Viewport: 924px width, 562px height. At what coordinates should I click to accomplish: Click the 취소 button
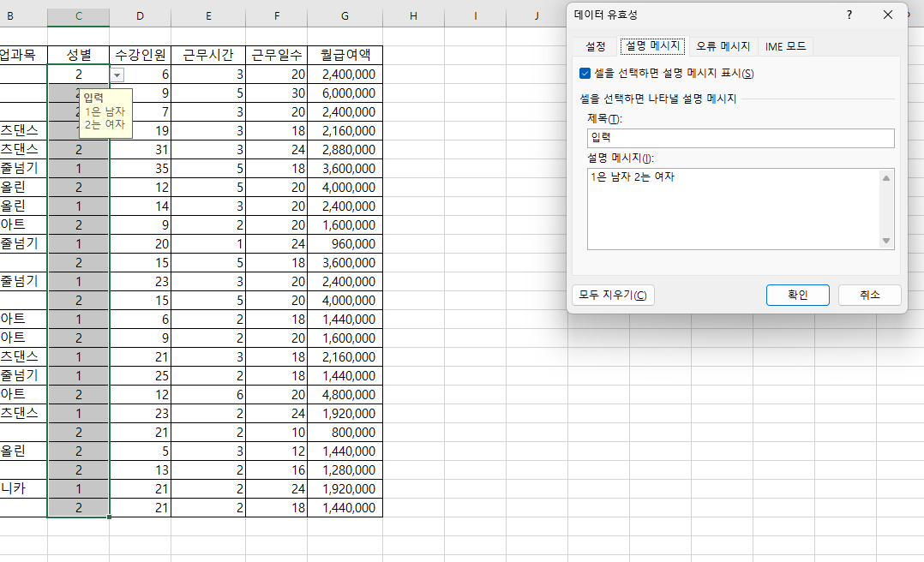tap(869, 295)
